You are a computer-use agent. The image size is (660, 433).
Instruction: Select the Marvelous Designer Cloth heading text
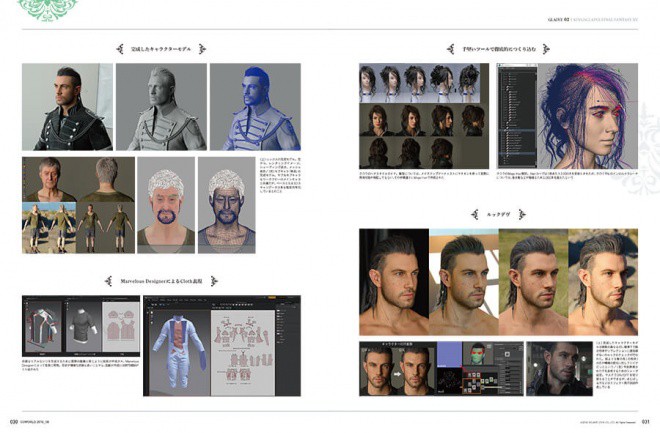pos(161,281)
